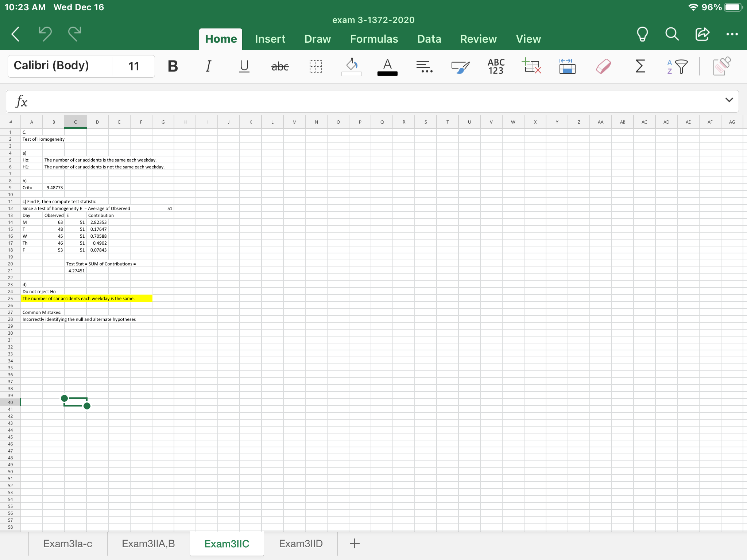Open number format ABC 123
Screen dimensions: 747x560
click(496, 66)
